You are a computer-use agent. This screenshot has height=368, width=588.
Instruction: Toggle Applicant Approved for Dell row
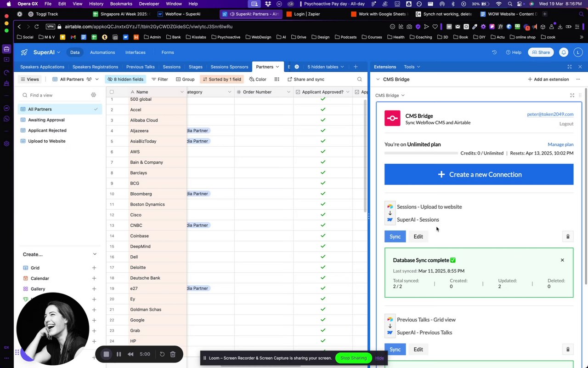[323, 257]
